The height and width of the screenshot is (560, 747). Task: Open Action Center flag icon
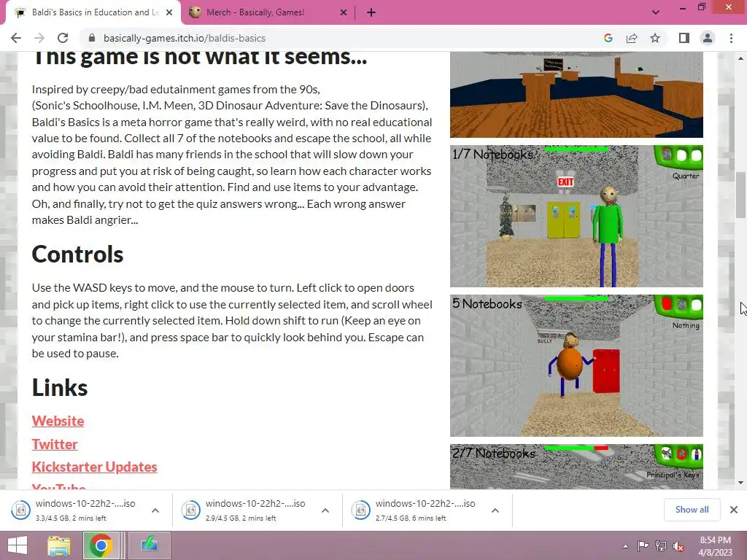coord(643,546)
